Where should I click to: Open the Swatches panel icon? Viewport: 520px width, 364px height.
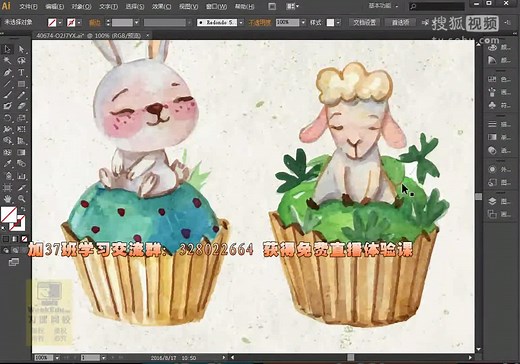pos(492,79)
